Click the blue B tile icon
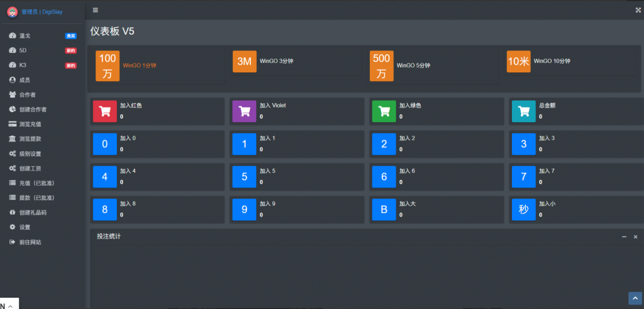Screen dimensions: 644x309 [x=384, y=210]
